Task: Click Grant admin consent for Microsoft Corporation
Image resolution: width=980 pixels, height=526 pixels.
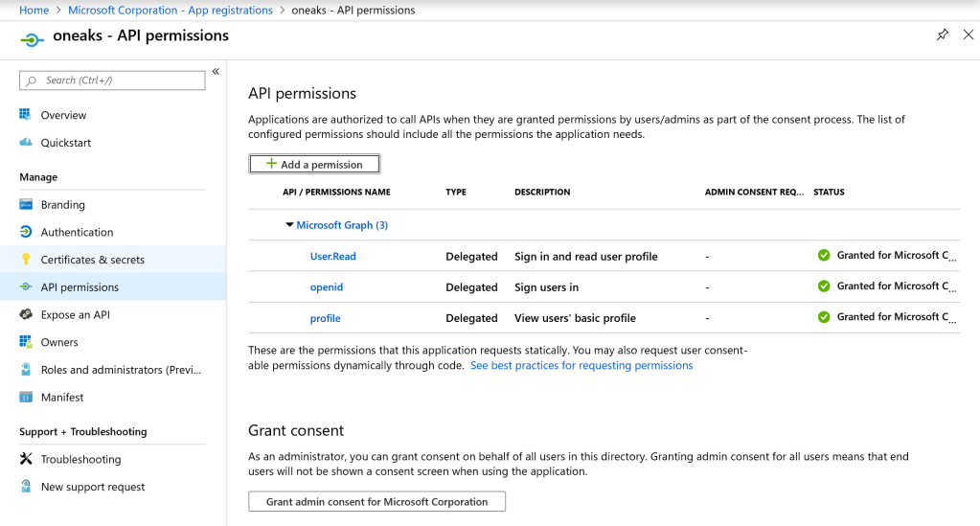Action: click(x=376, y=501)
